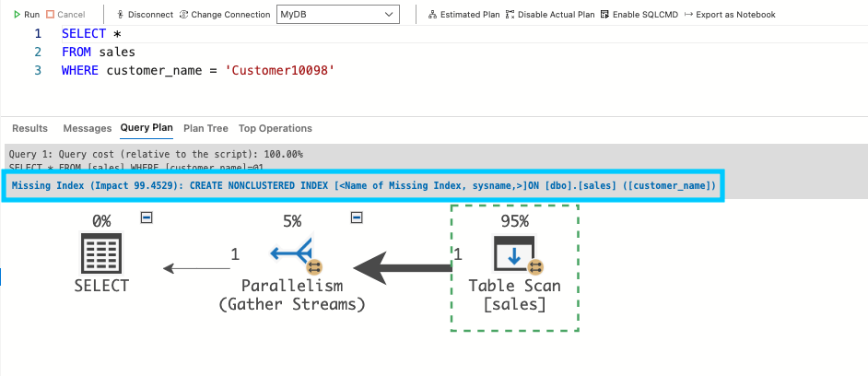Click the Estimated Plan icon
Screen dimensions: 868x376
433,15
